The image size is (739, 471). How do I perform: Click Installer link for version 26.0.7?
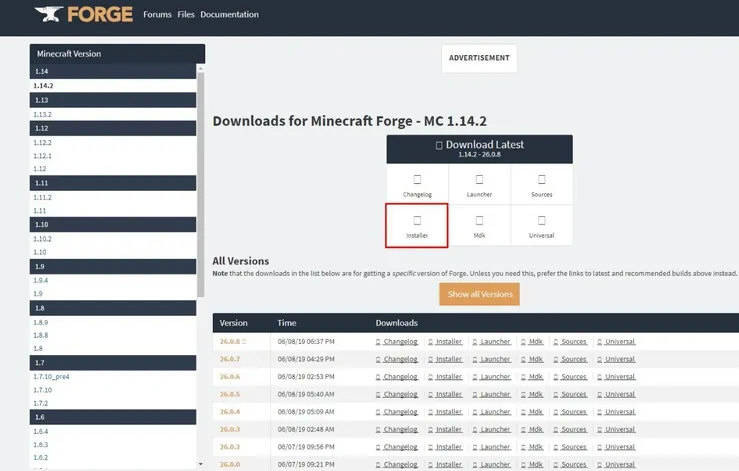(x=449, y=359)
